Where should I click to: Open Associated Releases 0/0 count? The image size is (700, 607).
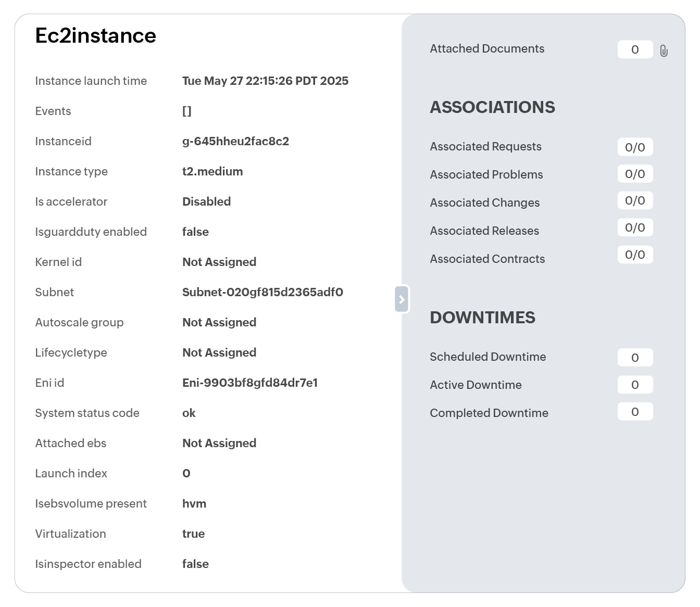[635, 227]
